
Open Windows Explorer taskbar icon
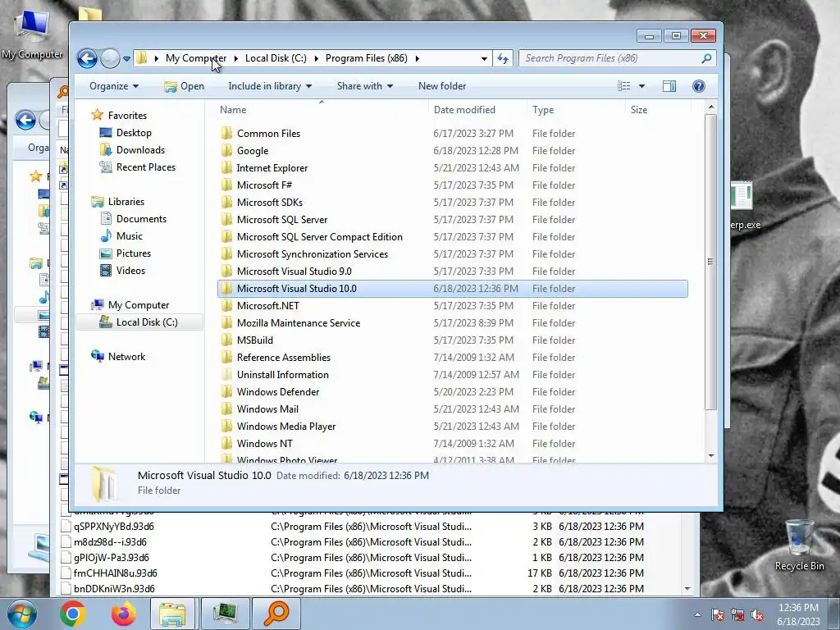[172, 614]
